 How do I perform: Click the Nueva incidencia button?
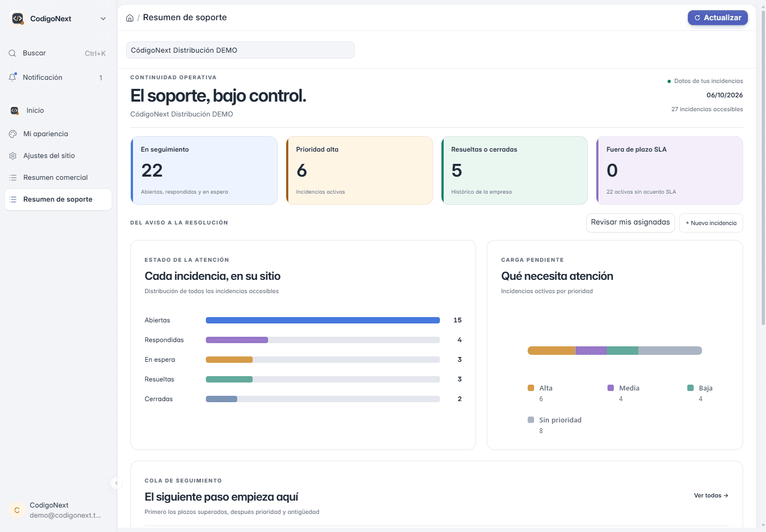[x=711, y=223]
